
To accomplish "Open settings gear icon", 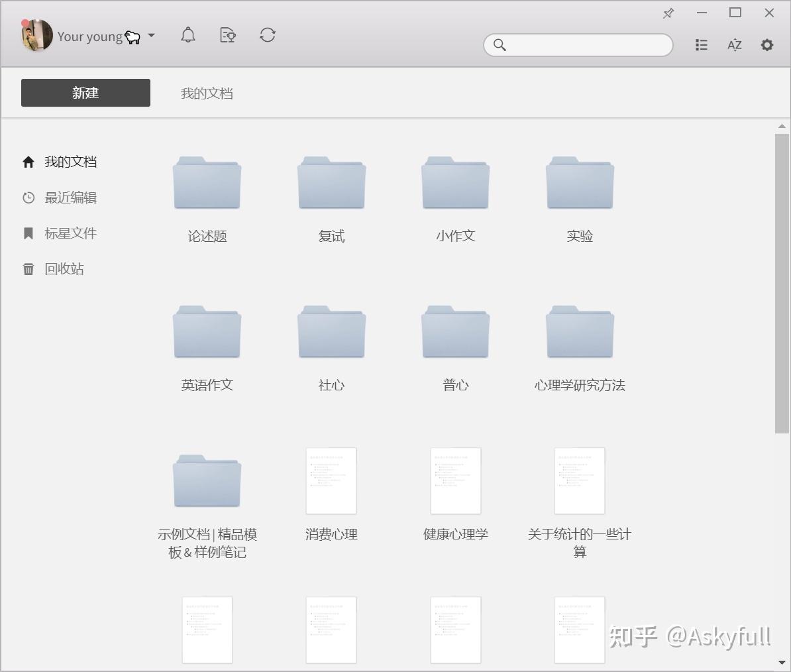I will 766,45.
